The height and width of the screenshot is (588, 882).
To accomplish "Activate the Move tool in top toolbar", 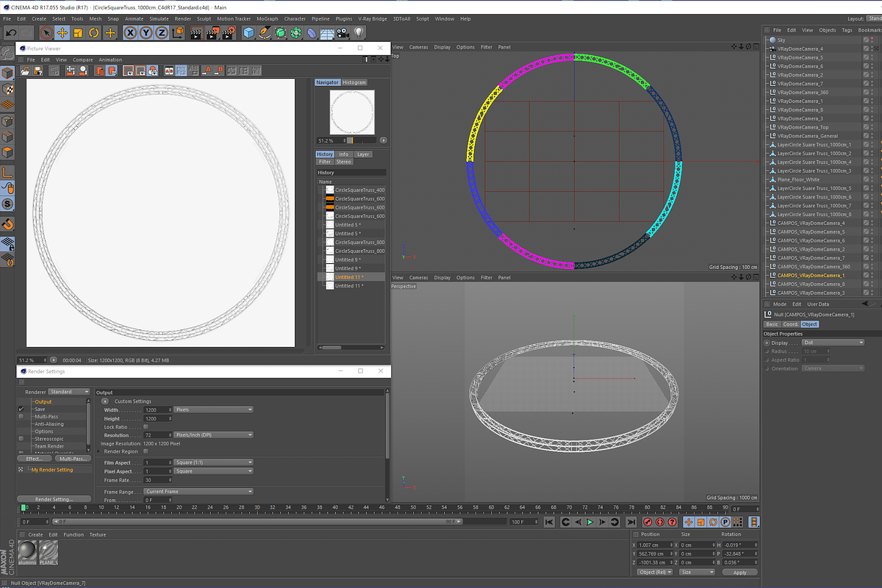I will coord(62,32).
